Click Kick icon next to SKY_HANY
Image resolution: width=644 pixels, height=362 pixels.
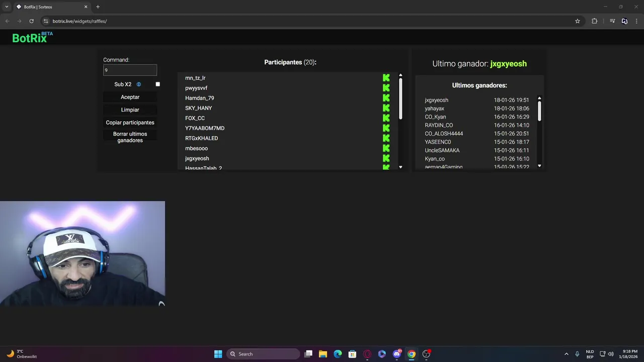pos(386,108)
